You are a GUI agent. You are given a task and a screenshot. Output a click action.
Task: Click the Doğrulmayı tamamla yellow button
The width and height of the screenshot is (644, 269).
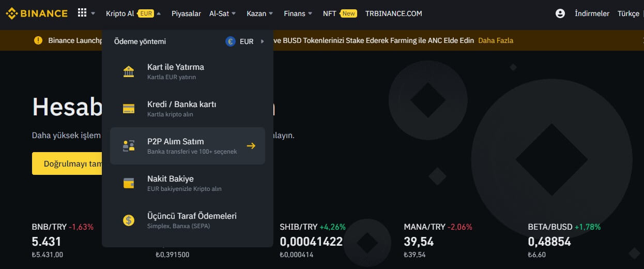tap(67, 163)
